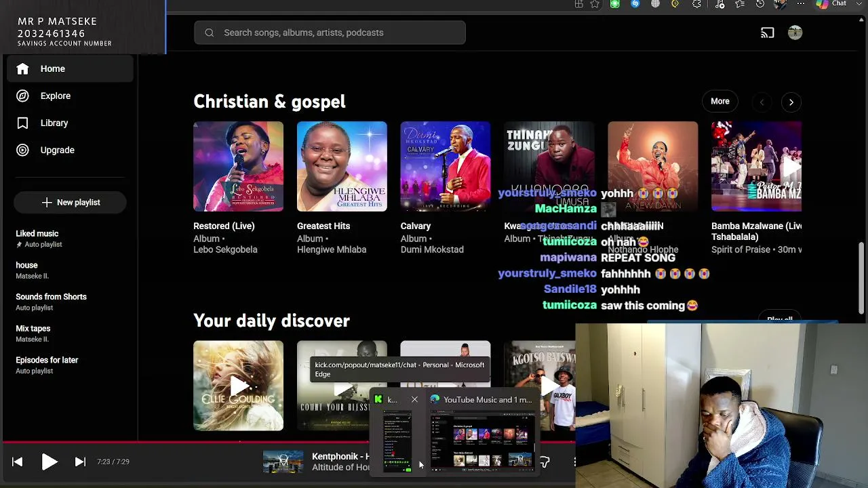The height and width of the screenshot is (488, 868).
Task: Open the Mix tapes playlist
Action: pos(71,333)
